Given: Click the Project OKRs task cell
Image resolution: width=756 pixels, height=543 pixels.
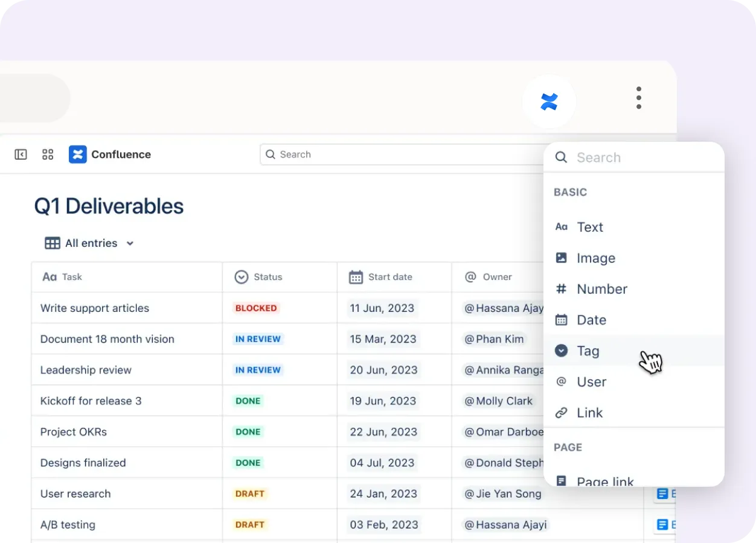Looking at the screenshot, I should tap(127, 432).
